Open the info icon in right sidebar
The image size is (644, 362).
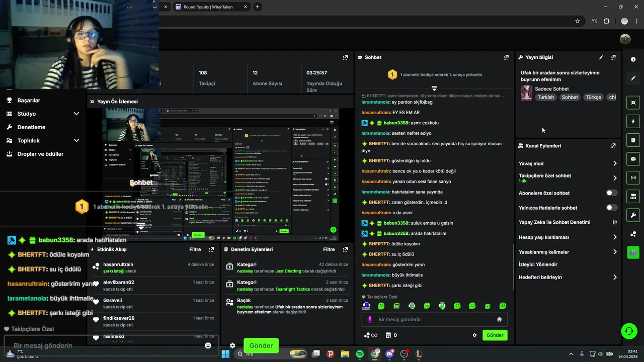(633, 59)
